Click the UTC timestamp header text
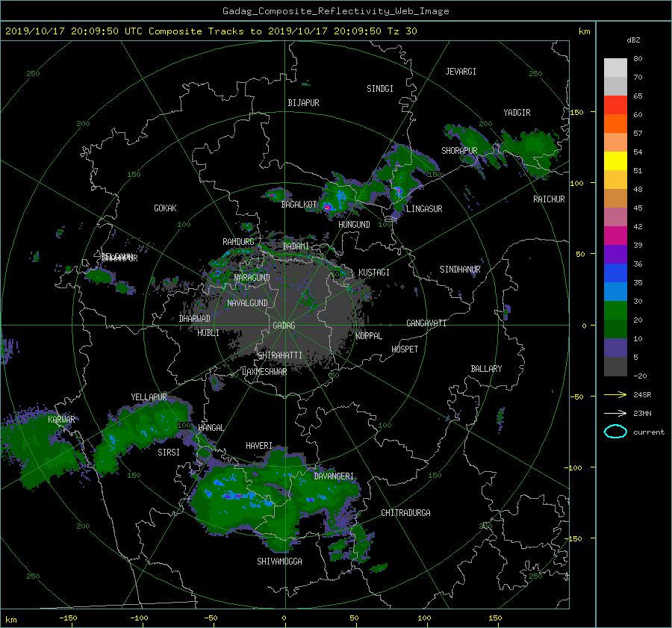The width and height of the screenshot is (672, 628). click(x=211, y=31)
